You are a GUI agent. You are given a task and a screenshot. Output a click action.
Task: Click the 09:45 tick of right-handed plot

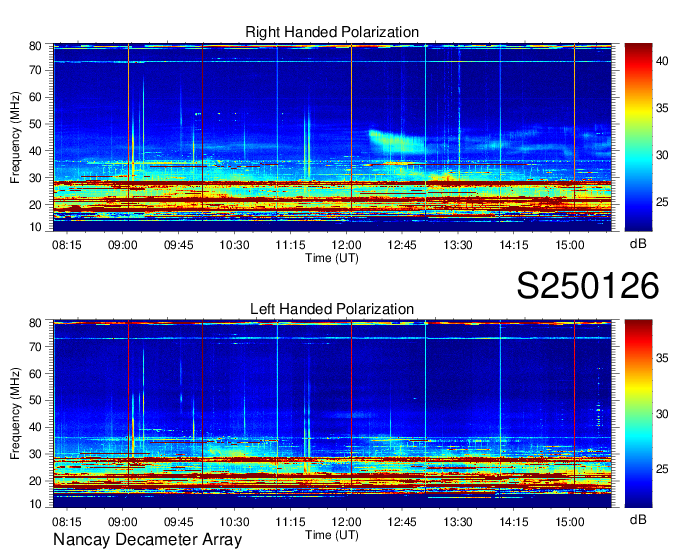[179, 245]
